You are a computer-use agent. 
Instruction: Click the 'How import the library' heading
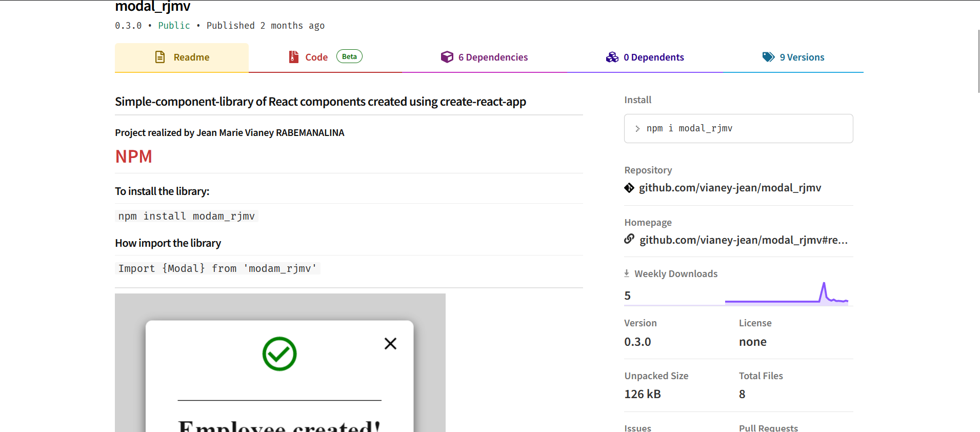(168, 243)
